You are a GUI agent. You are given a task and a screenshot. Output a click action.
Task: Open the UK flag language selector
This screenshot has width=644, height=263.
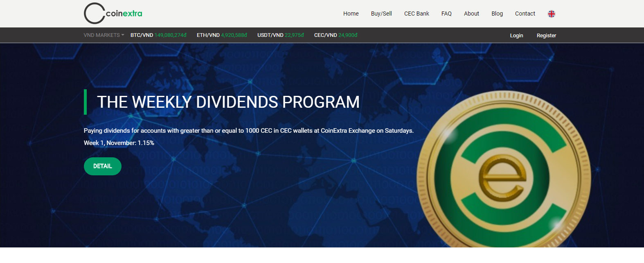click(x=552, y=14)
